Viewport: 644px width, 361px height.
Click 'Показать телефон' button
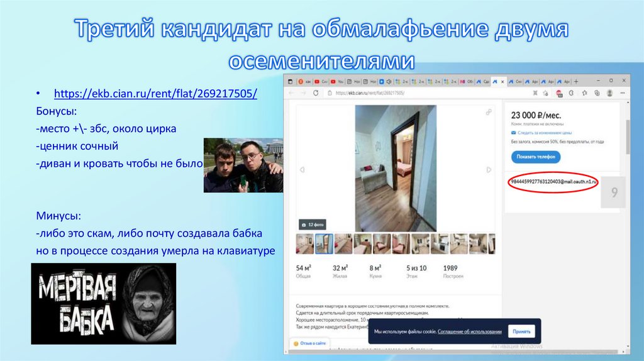tap(536, 157)
